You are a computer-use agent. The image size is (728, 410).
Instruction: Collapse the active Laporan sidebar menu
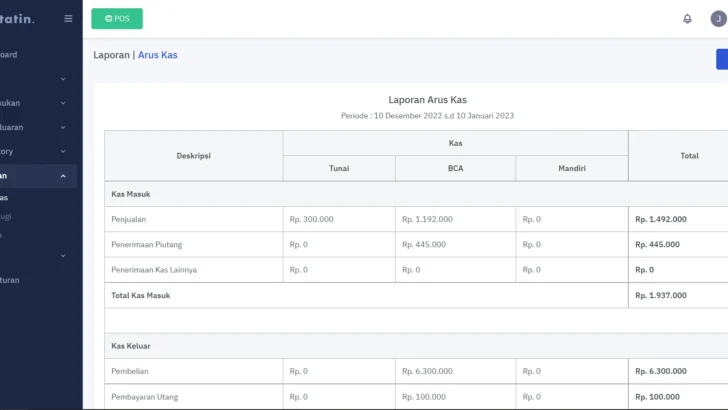63,176
